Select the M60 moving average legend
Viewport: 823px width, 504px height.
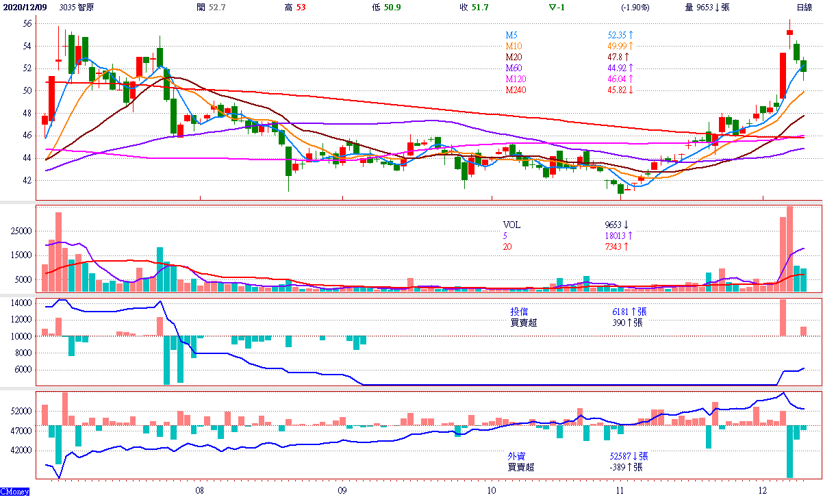pyautogui.click(x=514, y=68)
